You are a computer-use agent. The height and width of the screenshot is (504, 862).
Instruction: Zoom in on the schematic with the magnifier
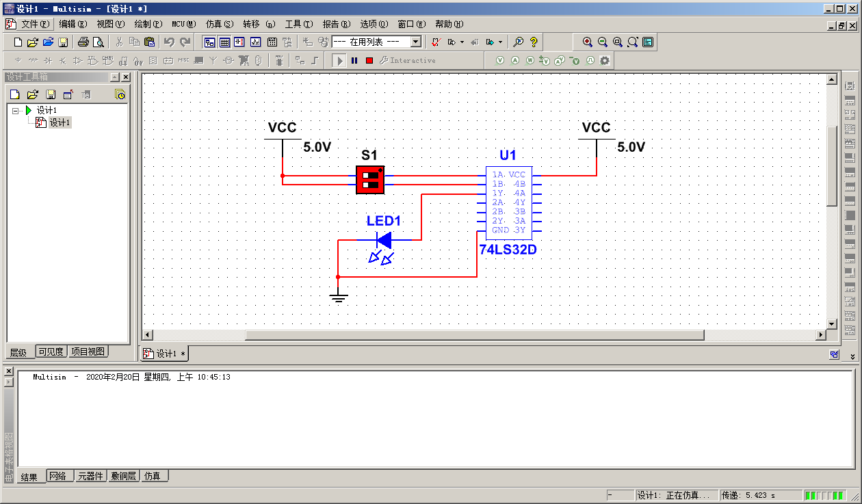tap(587, 41)
